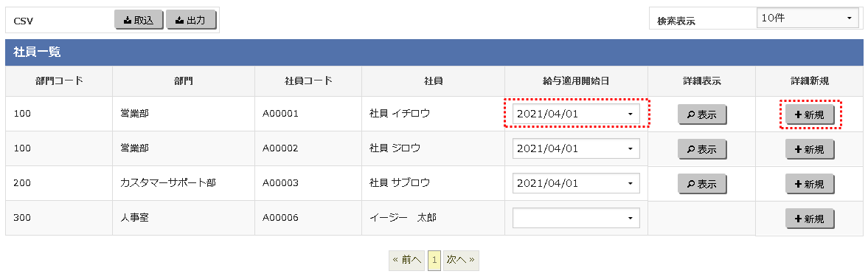Click the カスタマーサポート部 department cell

click(x=183, y=183)
